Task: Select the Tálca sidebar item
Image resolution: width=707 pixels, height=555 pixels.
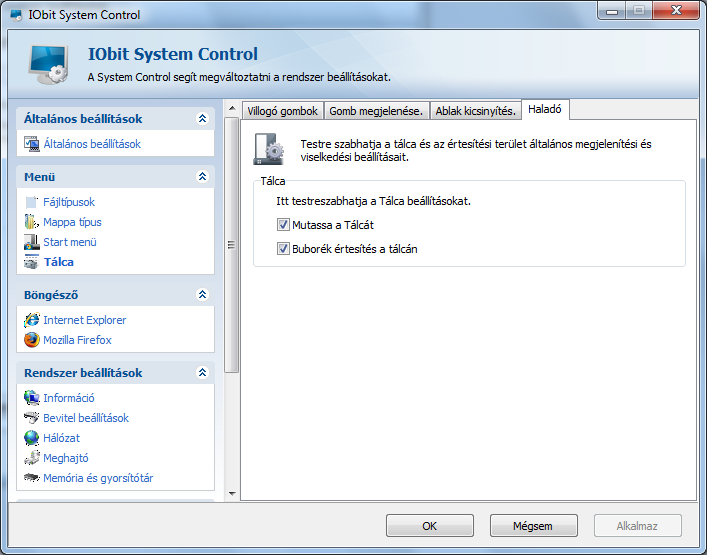Action: pyautogui.click(x=59, y=262)
